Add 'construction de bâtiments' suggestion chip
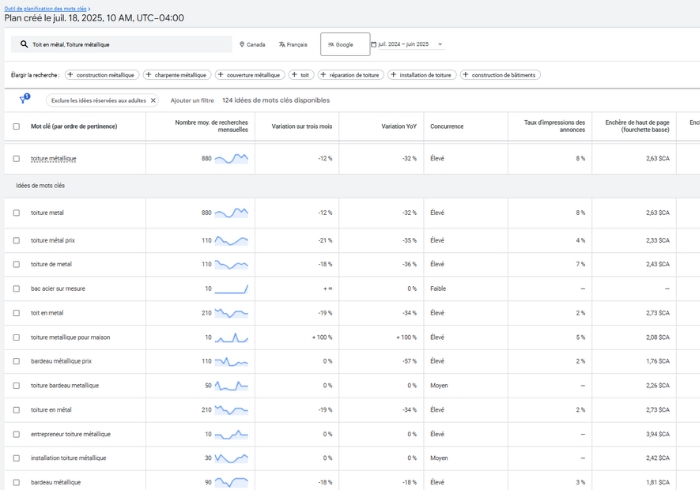The image size is (700, 490). (500, 75)
